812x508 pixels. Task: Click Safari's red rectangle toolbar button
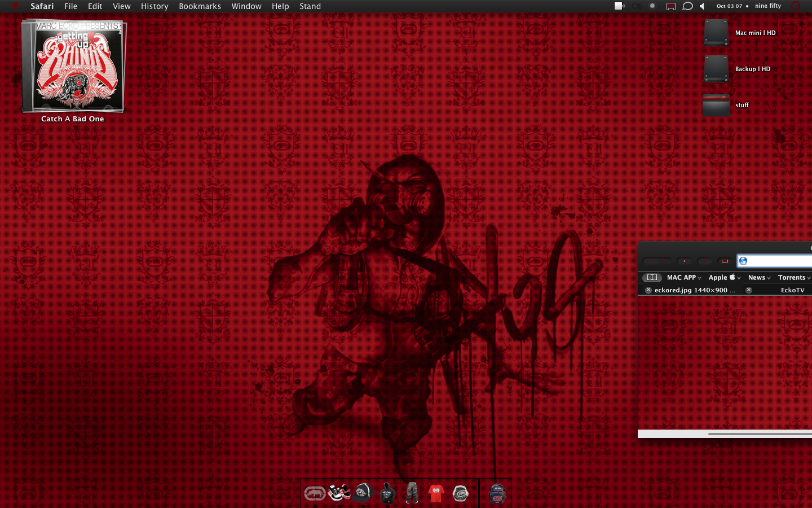pos(725,261)
